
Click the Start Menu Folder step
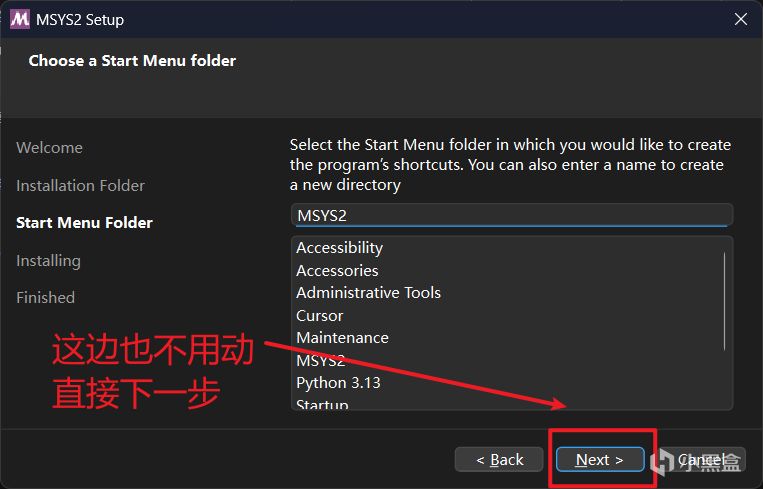click(x=84, y=223)
